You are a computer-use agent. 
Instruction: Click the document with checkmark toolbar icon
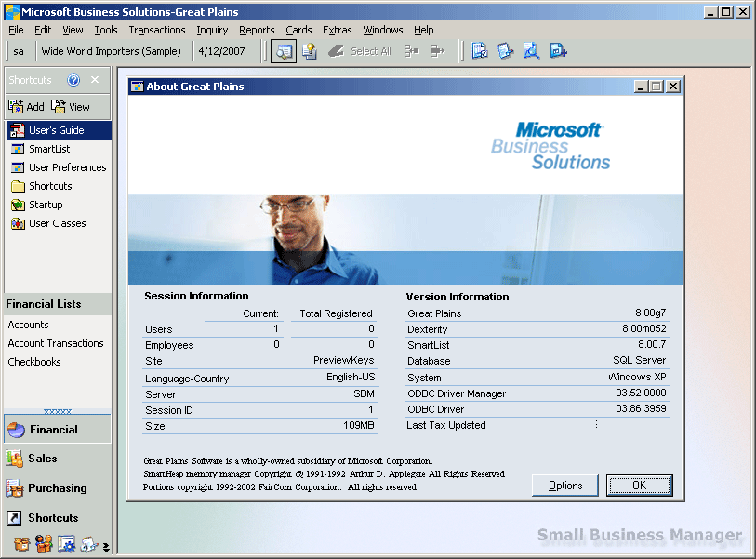pyautogui.click(x=480, y=50)
